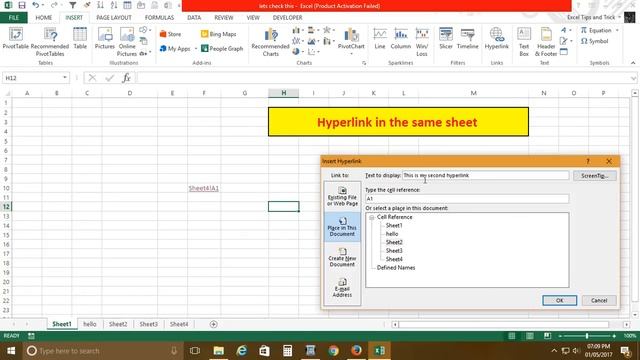Insert a Symbol
The image size is (640, 360).
595,41
